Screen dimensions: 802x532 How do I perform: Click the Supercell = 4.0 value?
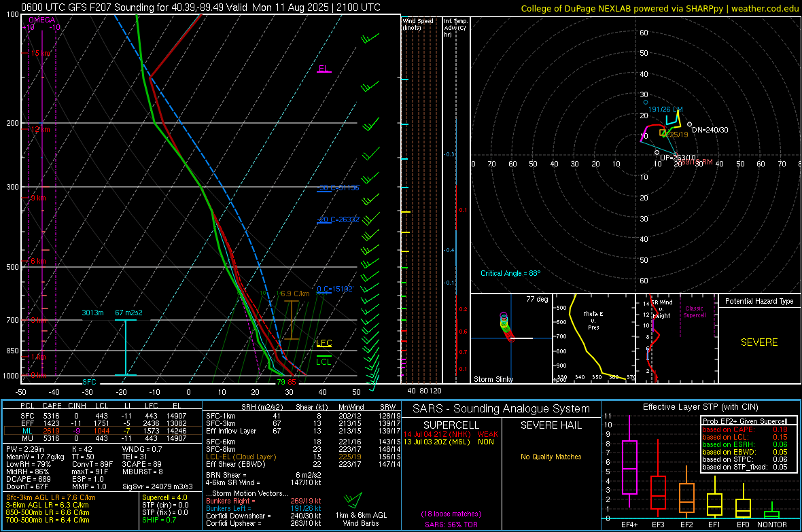pyautogui.click(x=164, y=497)
